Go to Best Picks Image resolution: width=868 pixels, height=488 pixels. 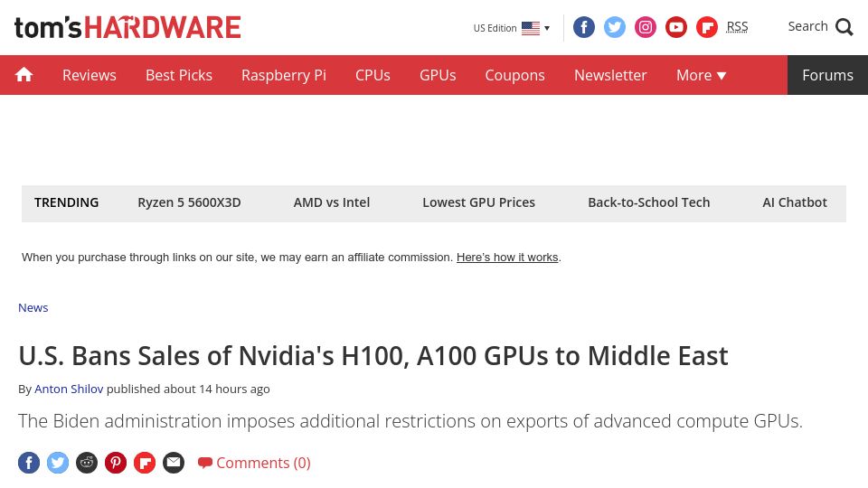point(179,75)
